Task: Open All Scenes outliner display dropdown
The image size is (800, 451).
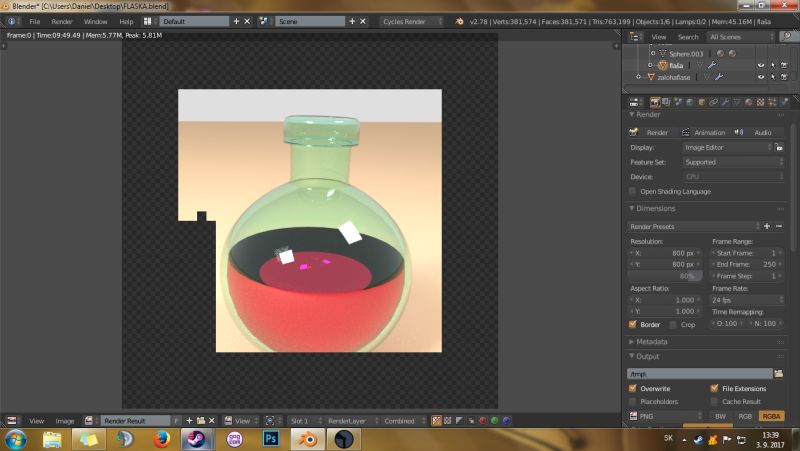Action: tap(741, 37)
